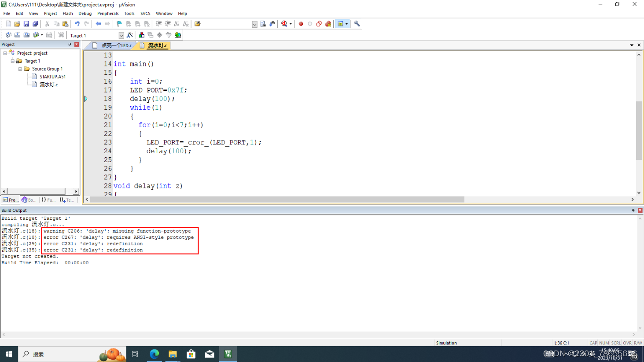Image resolution: width=644 pixels, height=362 pixels.
Task: Build the current target
Action: click(x=17, y=35)
